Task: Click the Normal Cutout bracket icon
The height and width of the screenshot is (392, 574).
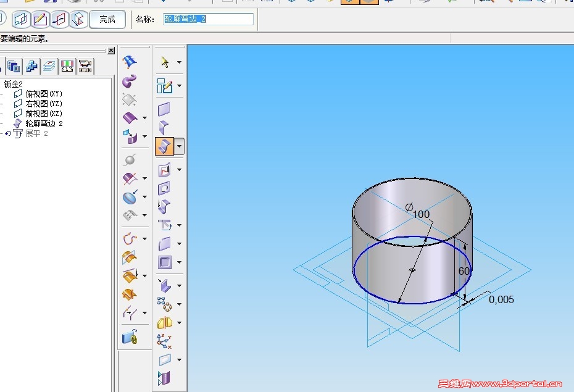Action: pos(164,285)
